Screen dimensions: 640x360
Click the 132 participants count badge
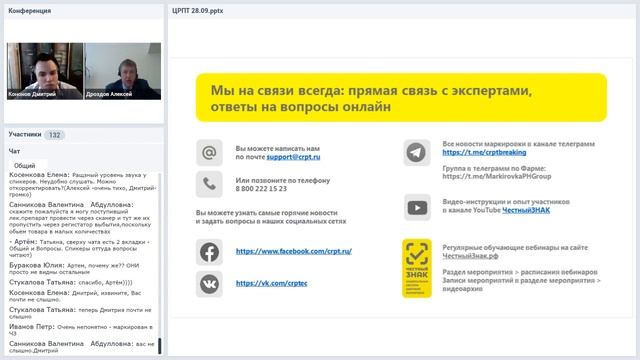click(x=54, y=135)
